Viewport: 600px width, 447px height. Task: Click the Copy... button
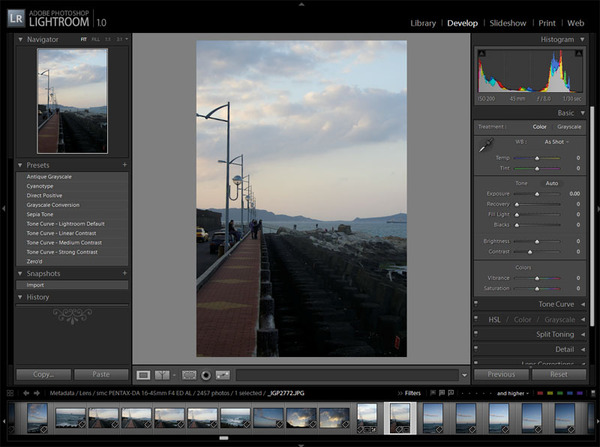click(44, 374)
